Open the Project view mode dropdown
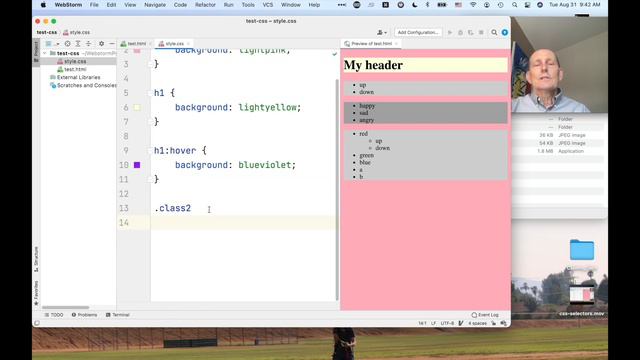 pos(52,44)
